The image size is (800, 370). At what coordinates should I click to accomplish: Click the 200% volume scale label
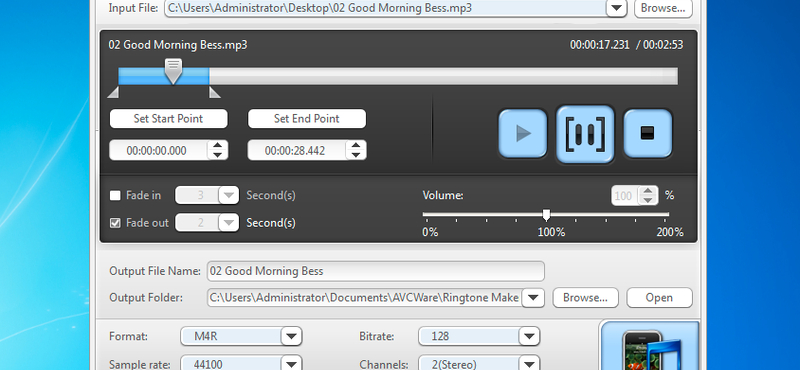(x=670, y=232)
